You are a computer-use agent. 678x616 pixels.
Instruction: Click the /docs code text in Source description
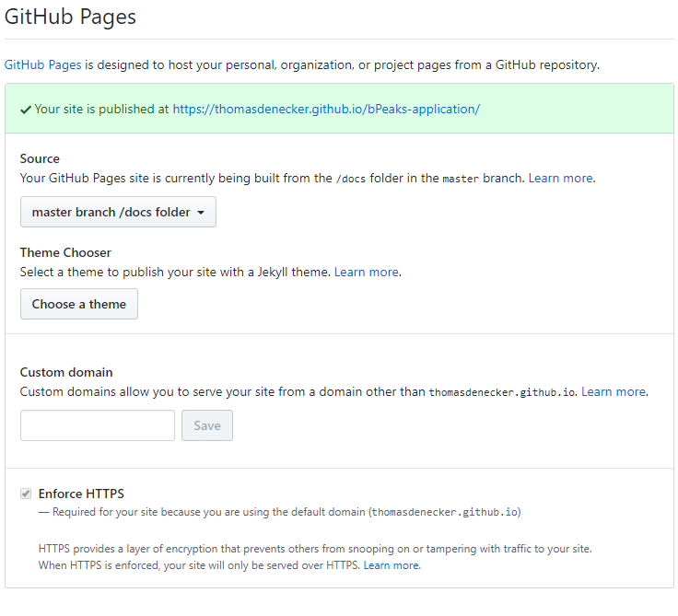pyautogui.click(x=351, y=179)
